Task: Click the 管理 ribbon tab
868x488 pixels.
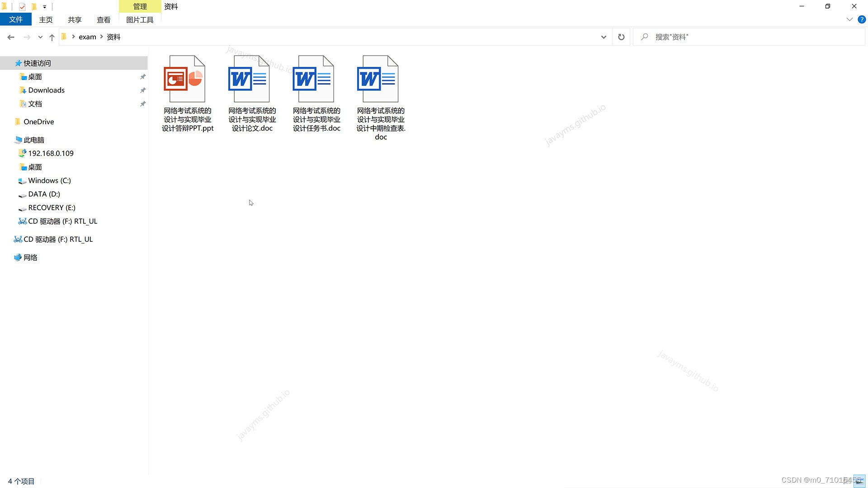Action: (x=139, y=6)
